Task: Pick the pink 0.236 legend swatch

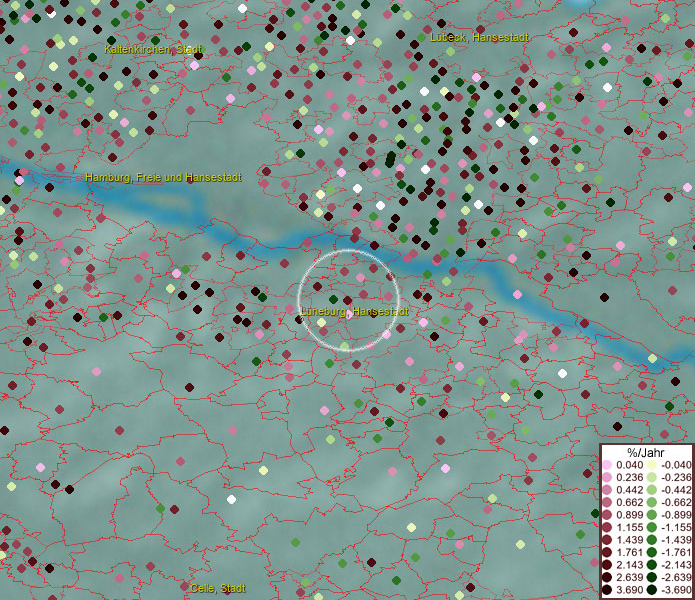Action: pos(607,477)
